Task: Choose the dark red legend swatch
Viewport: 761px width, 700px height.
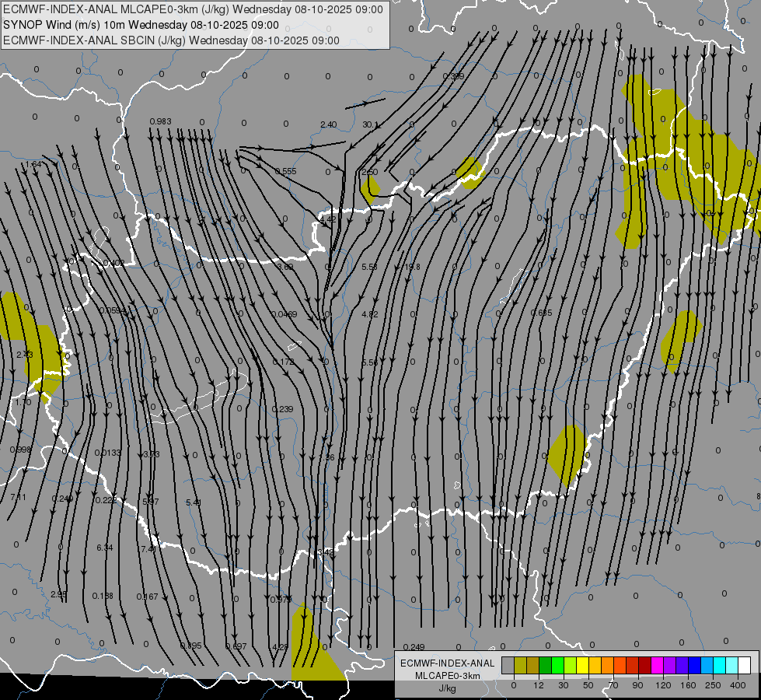Action: [x=644, y=666]
